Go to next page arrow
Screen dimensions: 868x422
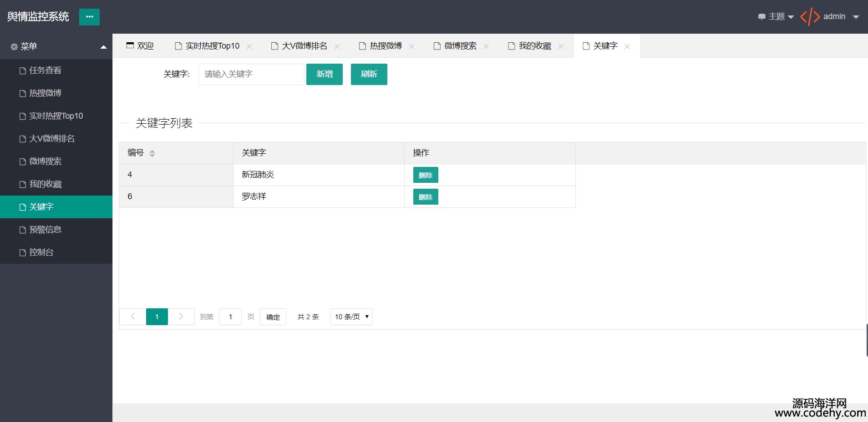pyautogui.click(x=181, y=316)
